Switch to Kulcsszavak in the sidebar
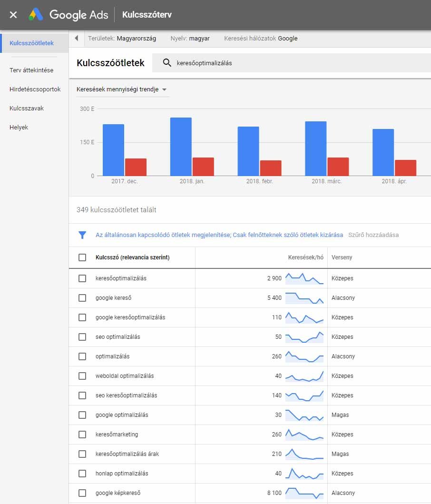The width and height of the screenshot is (431, 504). (x=26, y=108)
